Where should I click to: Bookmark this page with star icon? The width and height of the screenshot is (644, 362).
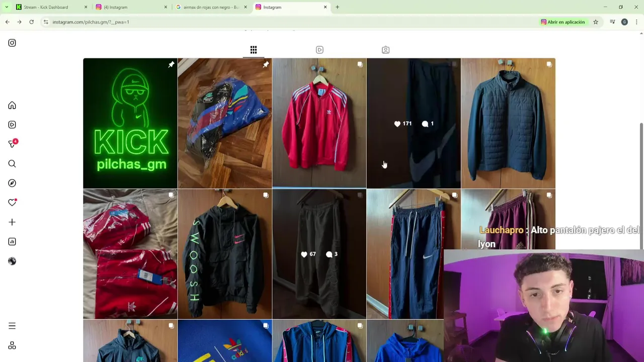[596, 22]
